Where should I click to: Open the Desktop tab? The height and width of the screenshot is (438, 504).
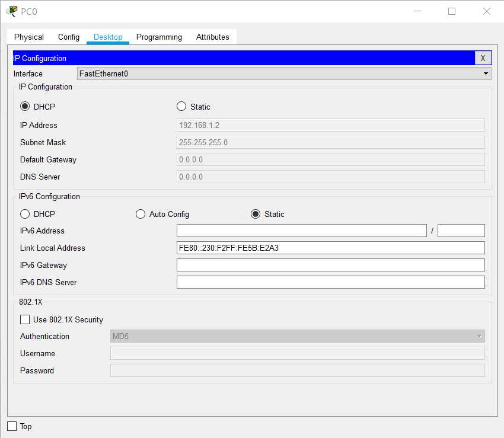click(108, 37)
